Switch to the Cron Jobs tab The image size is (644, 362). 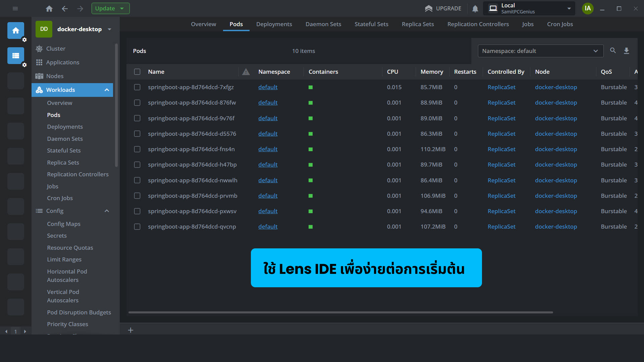tap(560, 24)
